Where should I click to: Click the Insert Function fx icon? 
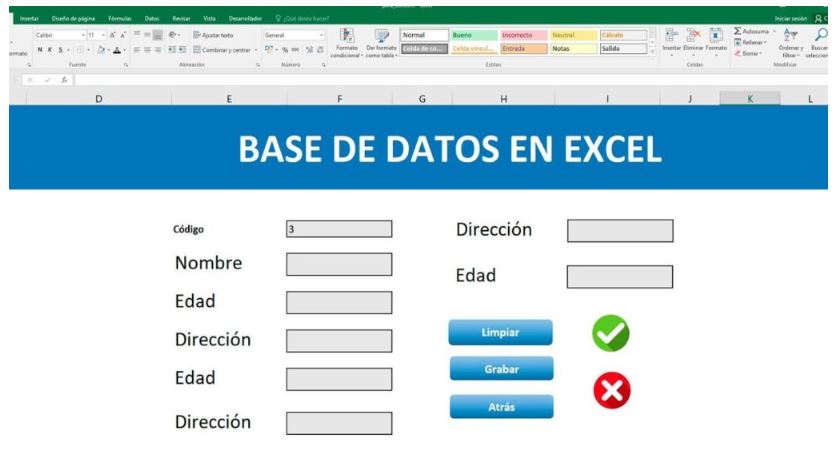tap(64, 80)
